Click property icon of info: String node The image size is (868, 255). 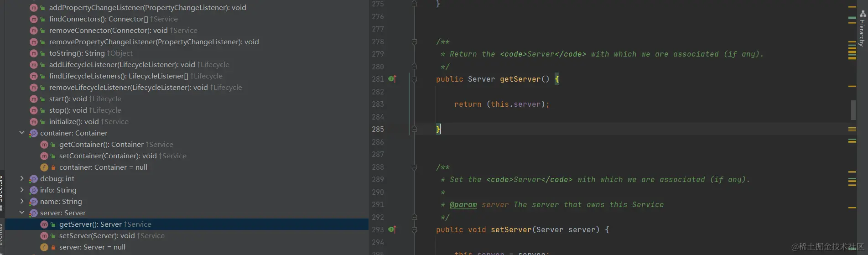[x=33, y=190]
